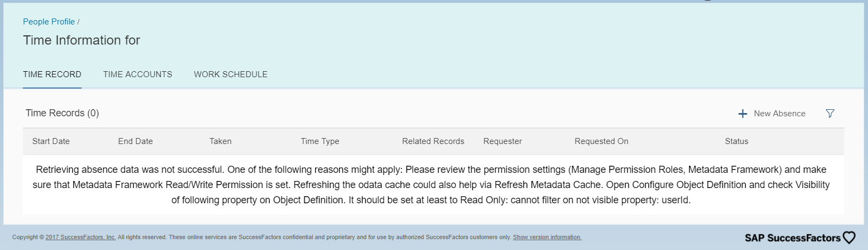The width and height of the screenshot is (868, 250).
Task: Switch to the Time Accounts tab
Action: pyautogui.click(x=138, y=74)
